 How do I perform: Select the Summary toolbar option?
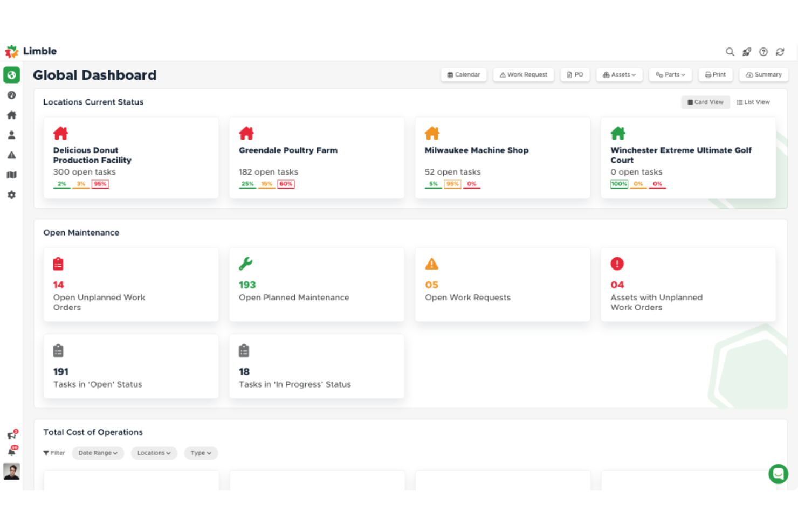tap(763, 74)
